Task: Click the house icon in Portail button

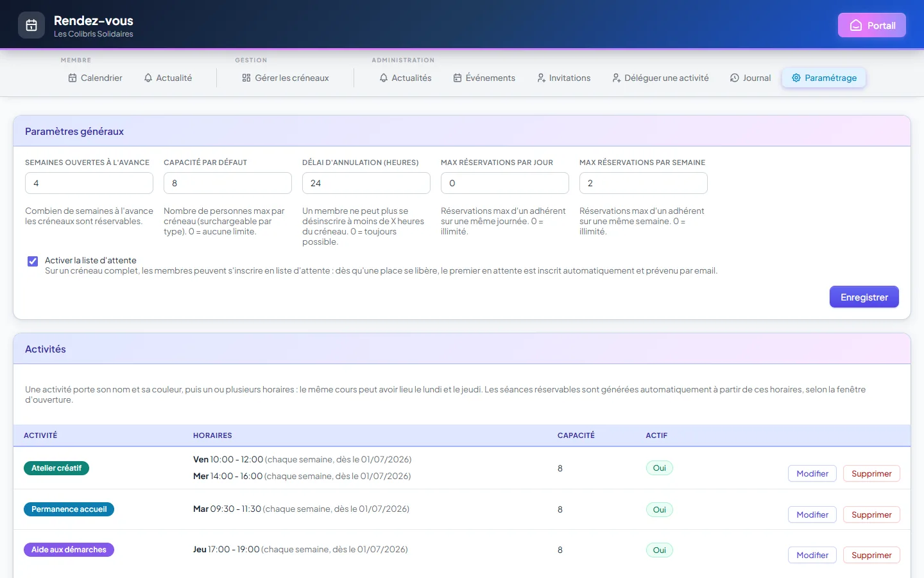Action: click(856, 26)
